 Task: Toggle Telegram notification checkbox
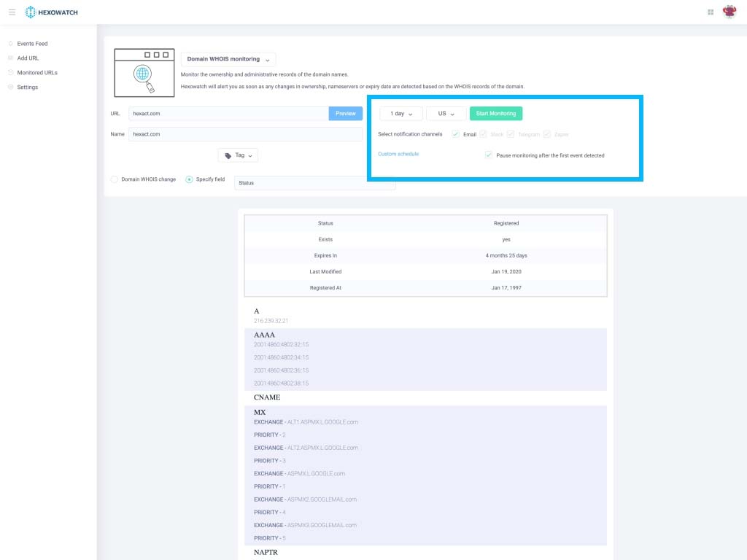pos(511,134)
